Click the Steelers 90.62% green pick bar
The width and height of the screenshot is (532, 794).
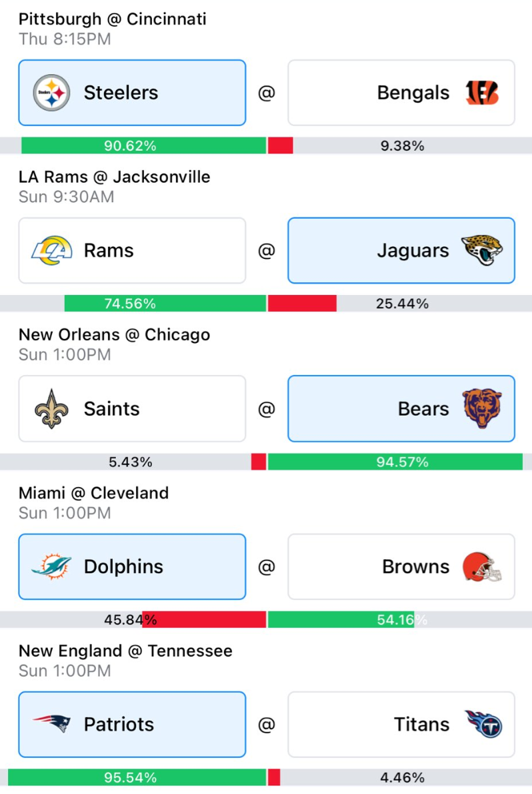143,145
